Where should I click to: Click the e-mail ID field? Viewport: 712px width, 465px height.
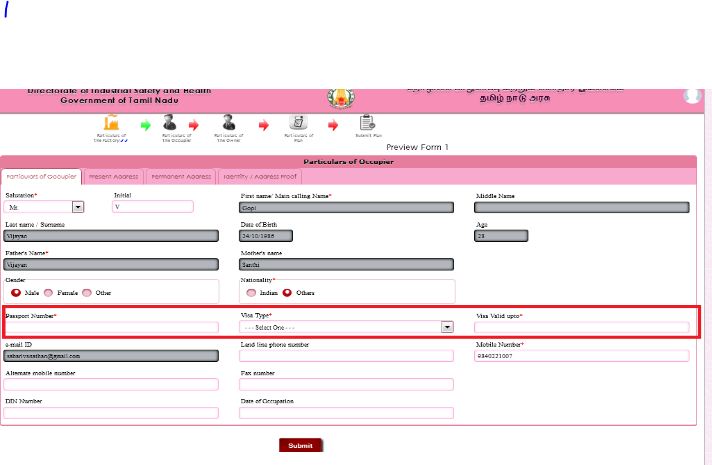point(111,356)
